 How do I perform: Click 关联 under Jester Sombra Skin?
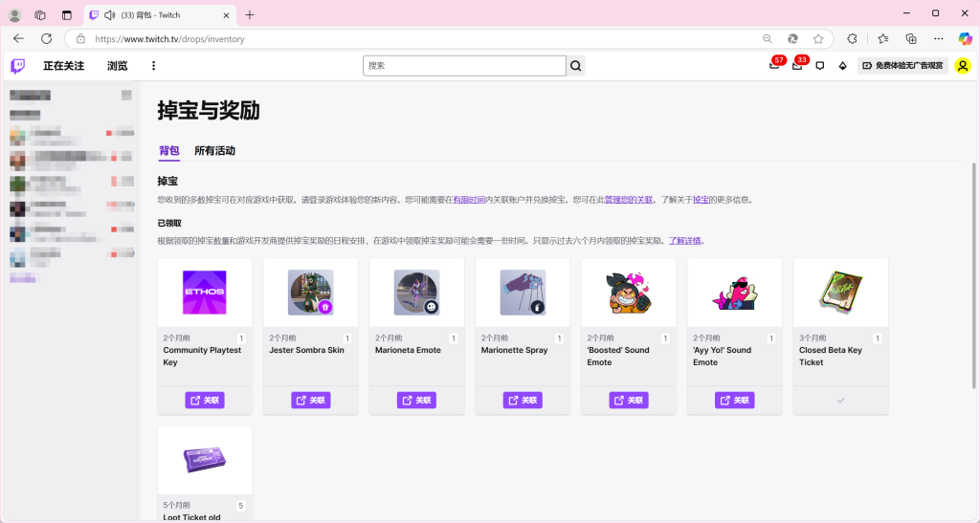311,400
